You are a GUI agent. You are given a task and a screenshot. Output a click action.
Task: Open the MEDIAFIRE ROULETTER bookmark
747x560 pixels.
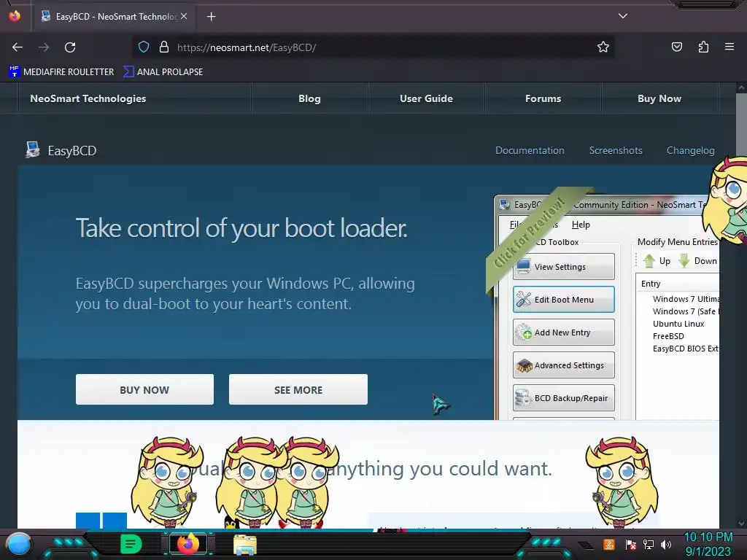[x=61, y=72]
